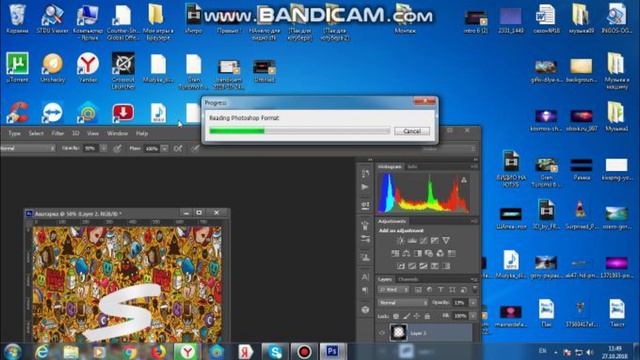Enable airbrush build-up mode

178,149
